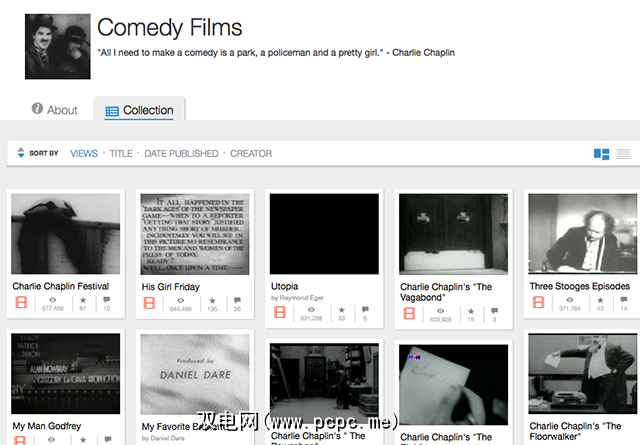Click Charlie Chaplin's "The Floorwalker" title
Image resolution: width=640 pixels, height=445 pixels.
(575, 431)
